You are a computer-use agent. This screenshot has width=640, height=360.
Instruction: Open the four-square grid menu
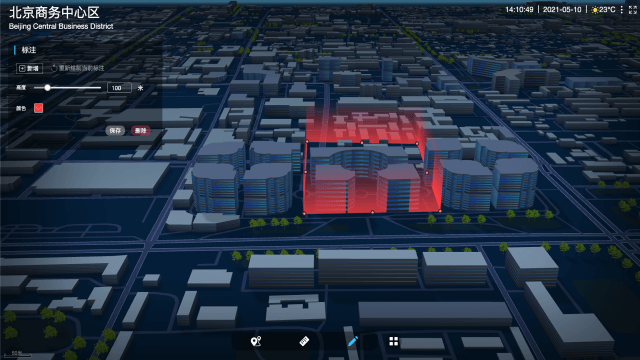pyautogui.click(x=393, y=341)
